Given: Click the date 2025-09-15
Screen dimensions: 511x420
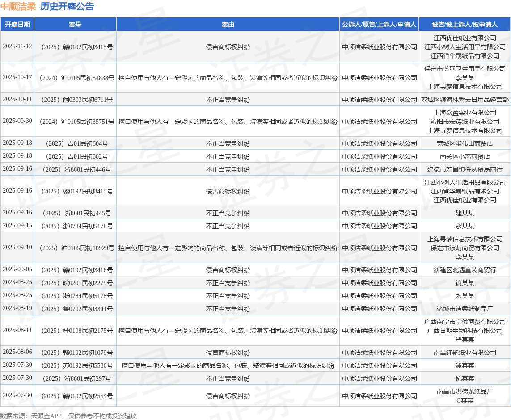Looking at the screenshot, I should point(17,225).
